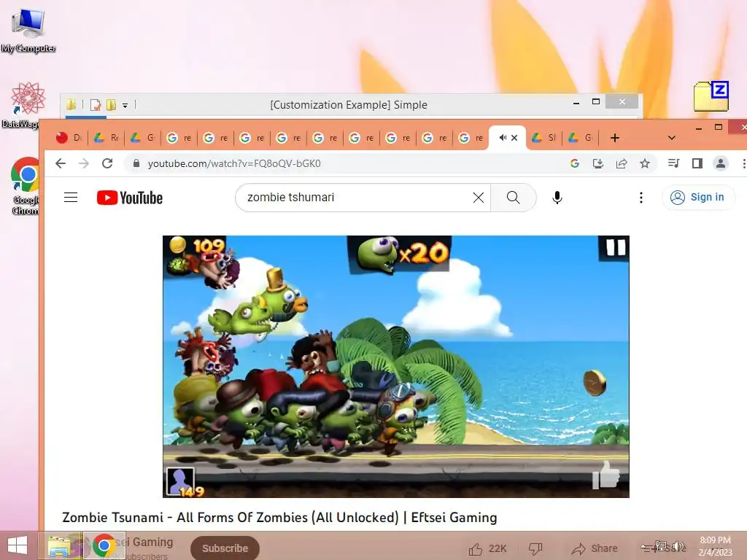Close the active YouTube tab

click(x=514, y=138)
